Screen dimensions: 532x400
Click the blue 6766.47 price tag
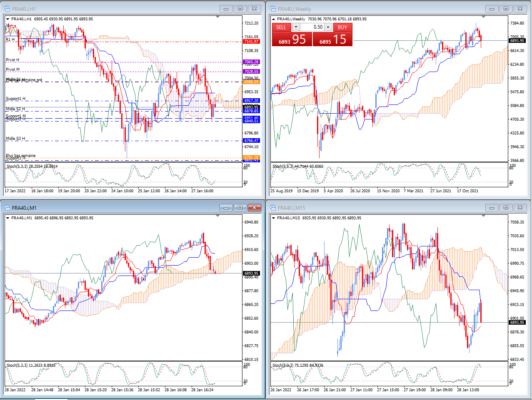click(x=251, y=141)
